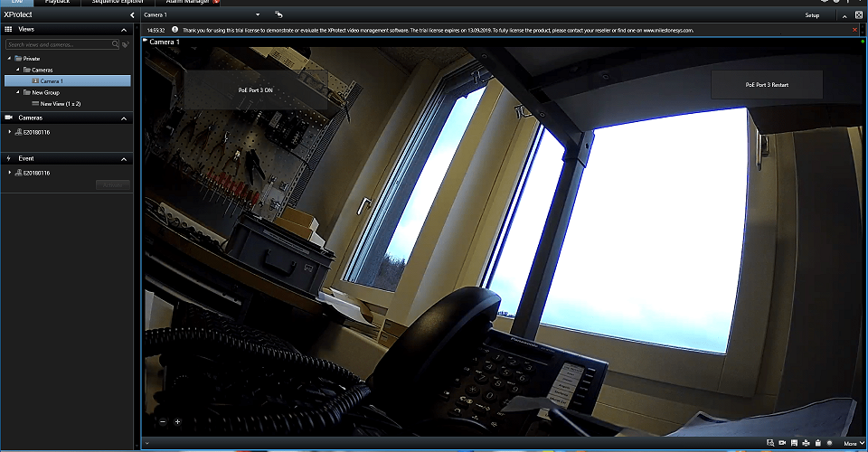The height and width of the screenshot is (452, 868).
Task: Start manual recording with round icon
Action: (x=829, y=443)
